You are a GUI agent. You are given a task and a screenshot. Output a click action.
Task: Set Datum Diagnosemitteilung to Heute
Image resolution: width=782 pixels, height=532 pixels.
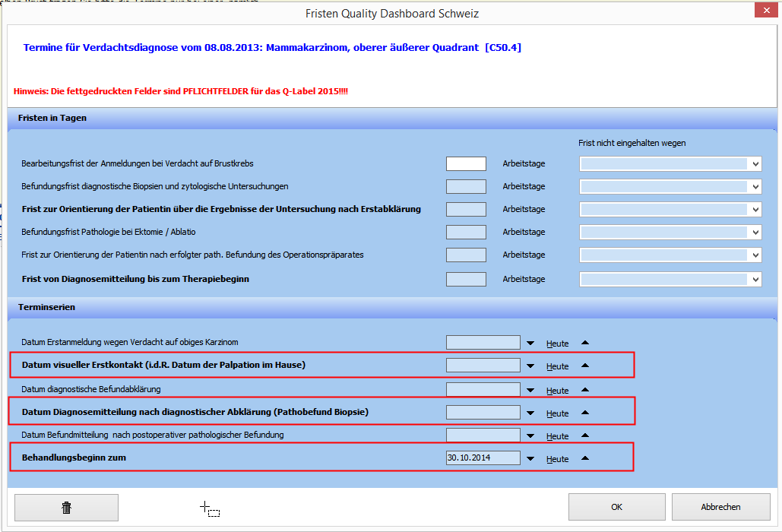click(558, 413)
